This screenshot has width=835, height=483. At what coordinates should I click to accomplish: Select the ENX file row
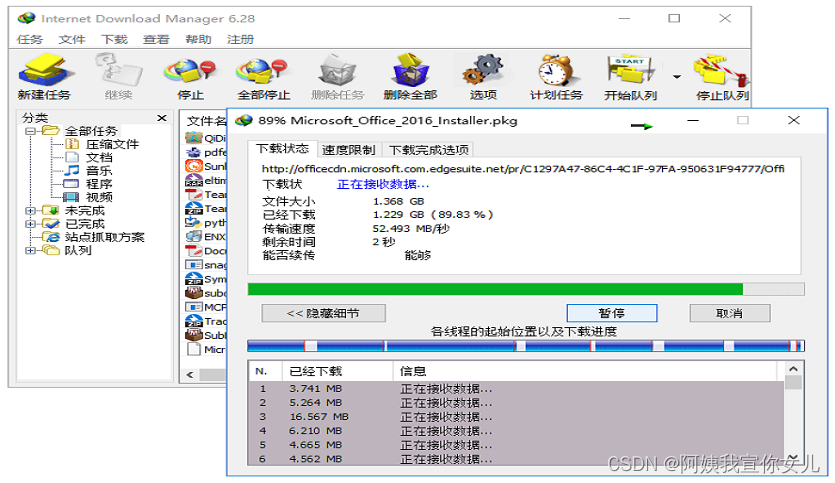pyautogui.click(x=206, y=236)
